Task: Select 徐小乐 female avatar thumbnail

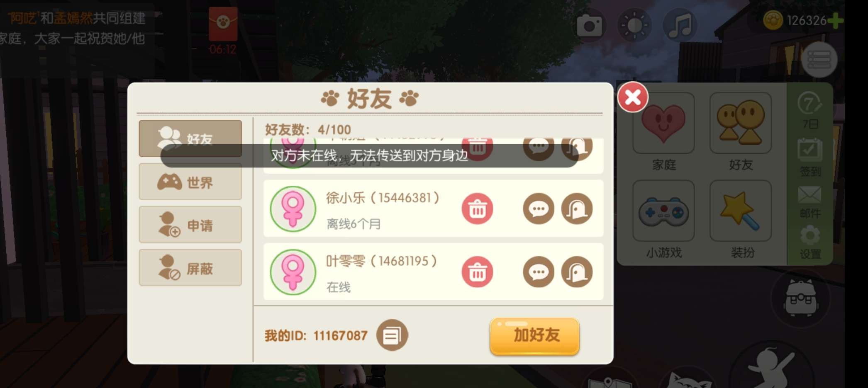Action: point(293,209)
